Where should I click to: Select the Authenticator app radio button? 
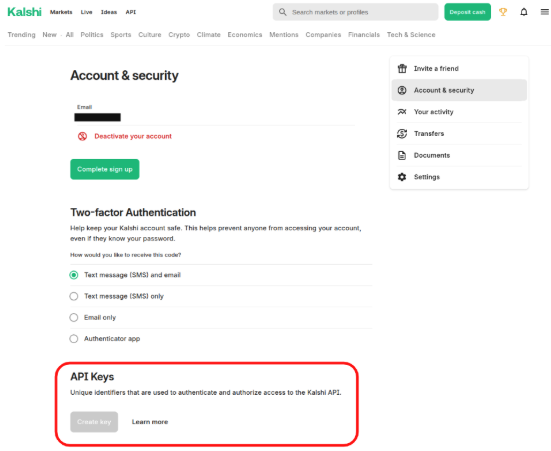point(73,339)
